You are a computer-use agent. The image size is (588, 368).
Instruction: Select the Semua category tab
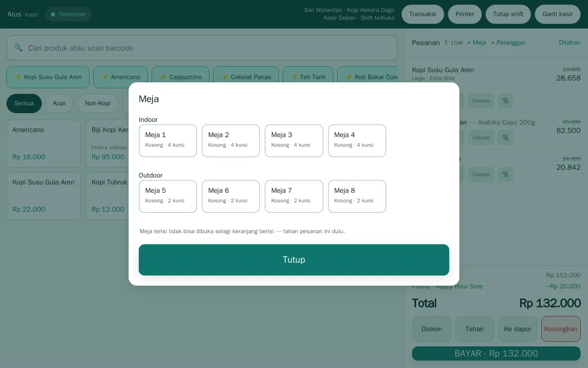click(24, 103)
